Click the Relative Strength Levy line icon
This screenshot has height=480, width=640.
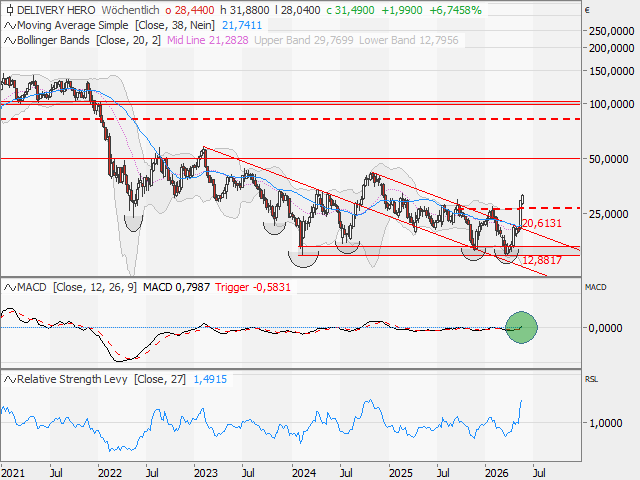[x=10, y=380]
